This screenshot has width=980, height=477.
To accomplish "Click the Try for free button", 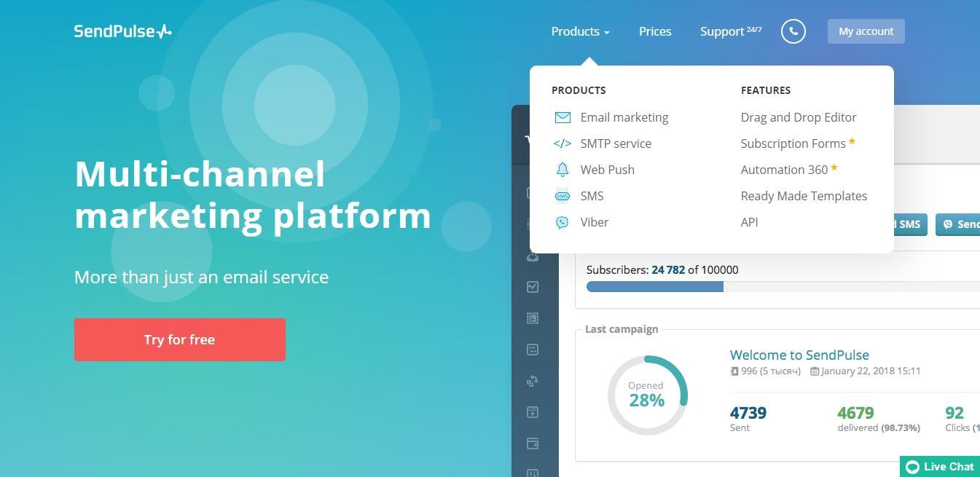I will point(180,339).
